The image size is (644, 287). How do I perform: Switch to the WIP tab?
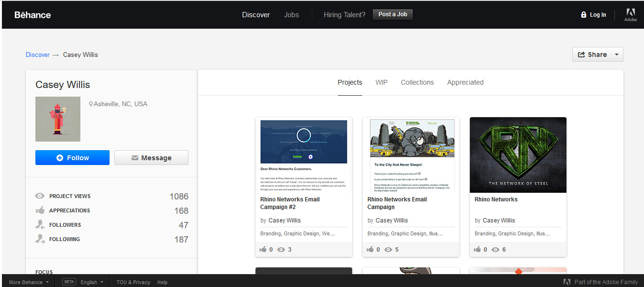tap(381, 82)
